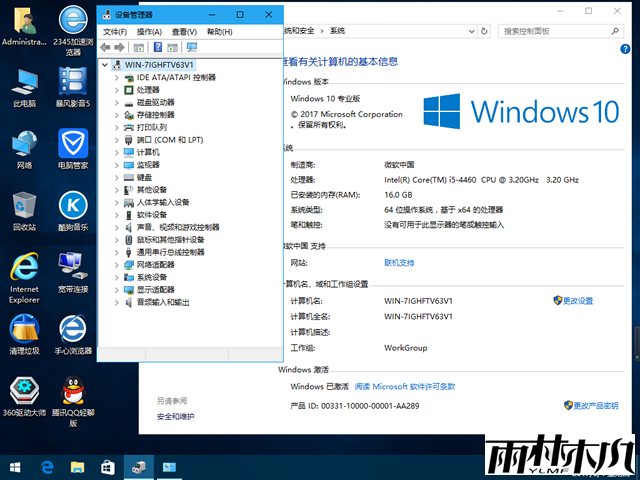Collapse the WIN-7IGHFTV63V1 root node

(106, 65)
